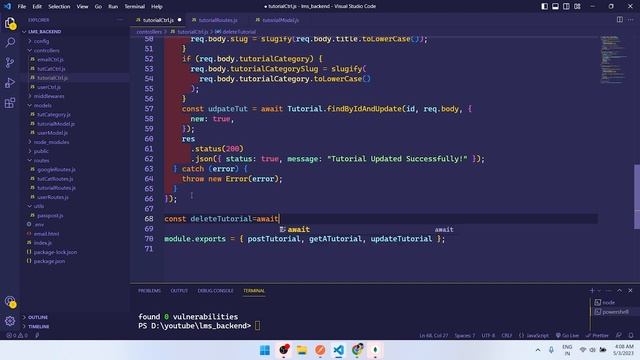
Task: Switch to tutorialModel.js editor tab
Action: point(280,20)
